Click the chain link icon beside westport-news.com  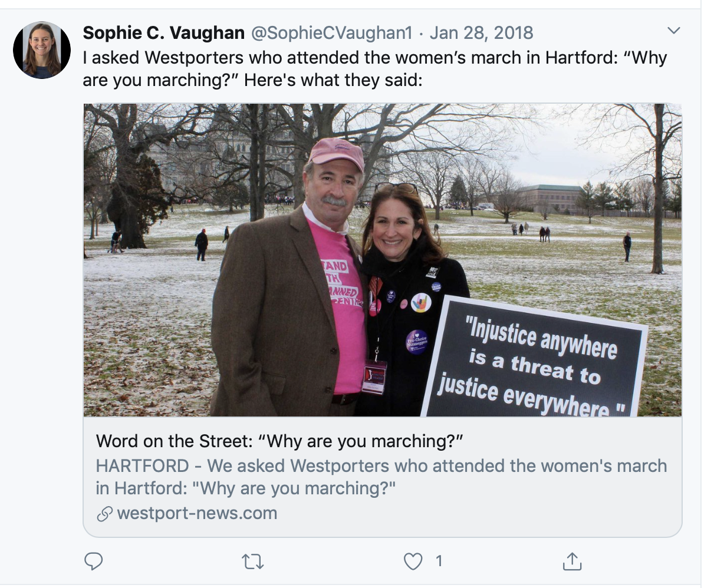pyautogui.click(x=104, y=514)
